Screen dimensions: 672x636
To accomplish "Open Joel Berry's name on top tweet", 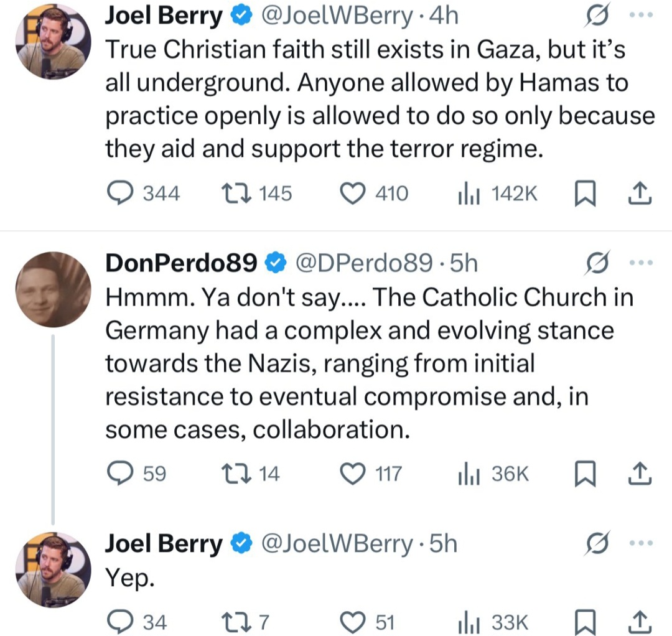I will click(x=164, y=16).
